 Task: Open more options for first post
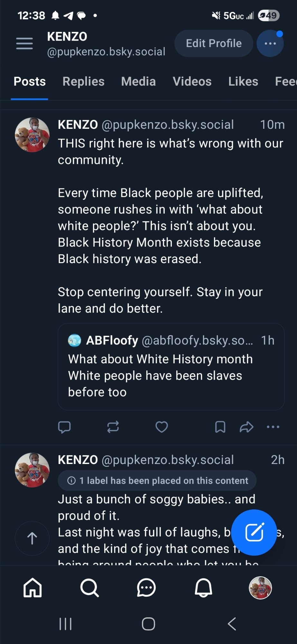(273, 427)
